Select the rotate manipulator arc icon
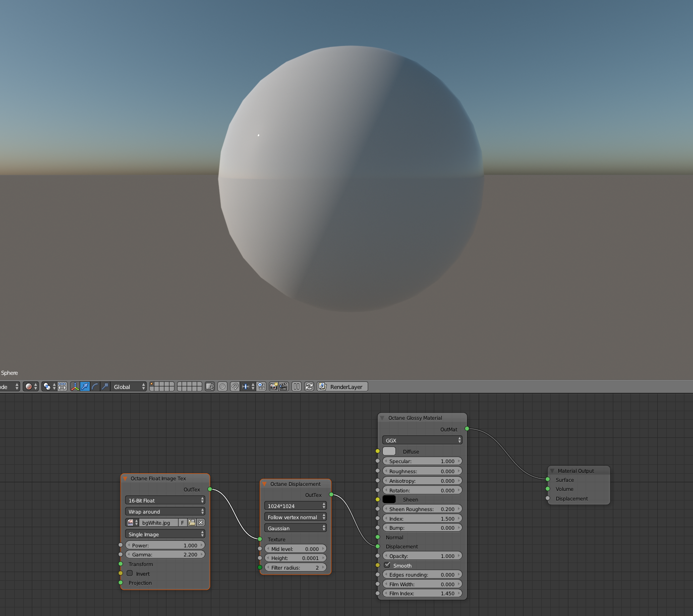This screenshot has width=693, height=616. pos(95,386)
